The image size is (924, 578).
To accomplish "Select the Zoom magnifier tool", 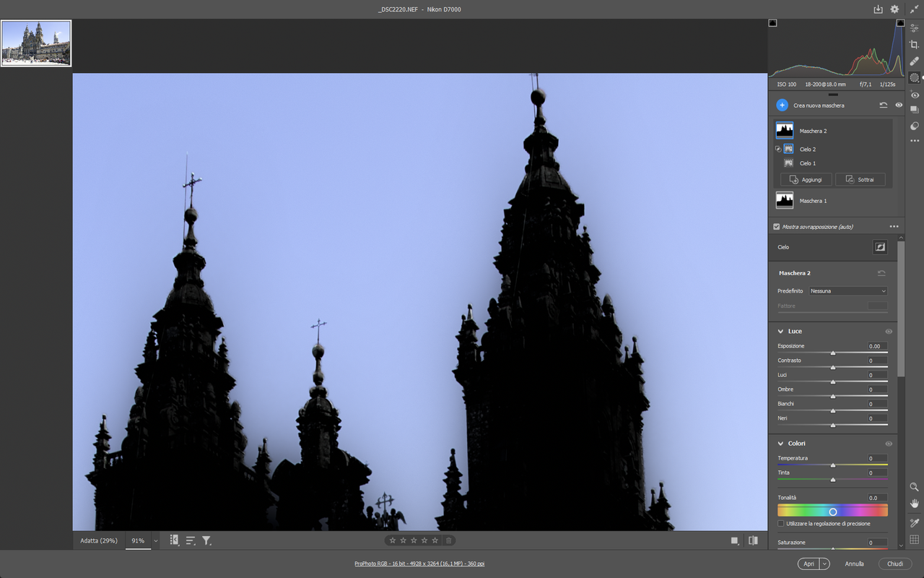I will pos(914,488).
